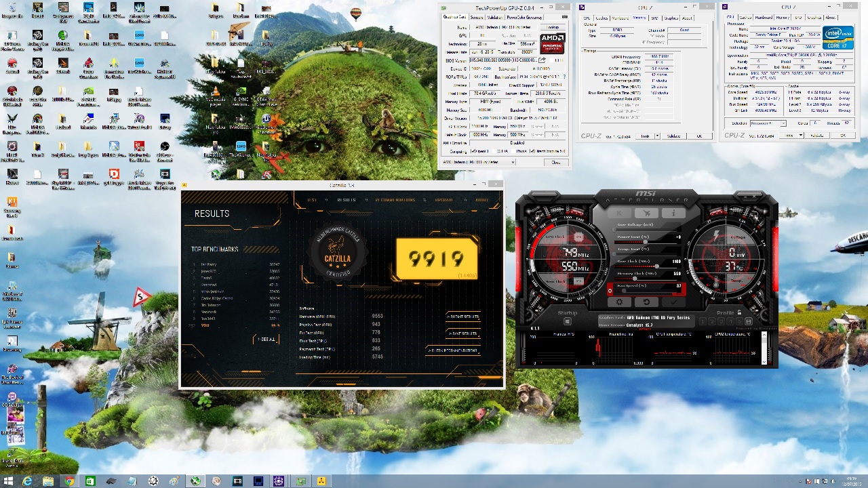Click Afterburner's airplane icon button
Screen dimensions: 868x488
tap(647, 213)
